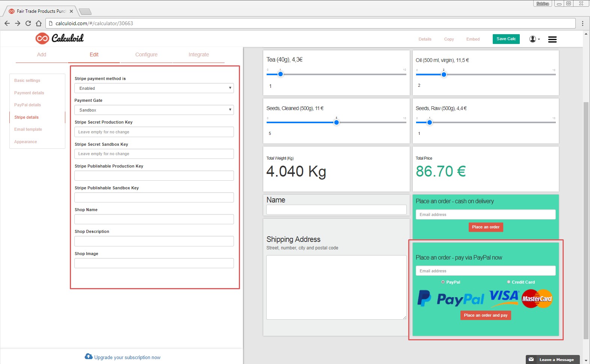This screenshot has height=364, width=590.
Task: Click the Save Calc button
Action: pos(506,39)
